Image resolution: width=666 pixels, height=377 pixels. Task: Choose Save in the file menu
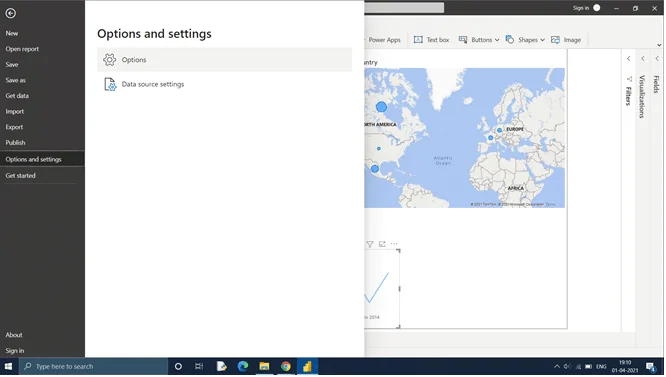pos(11,65)
